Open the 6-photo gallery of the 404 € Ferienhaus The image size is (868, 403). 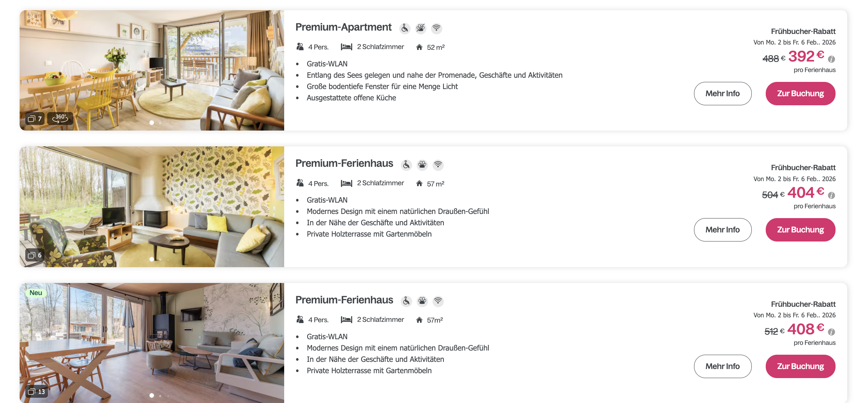point(35,255)
